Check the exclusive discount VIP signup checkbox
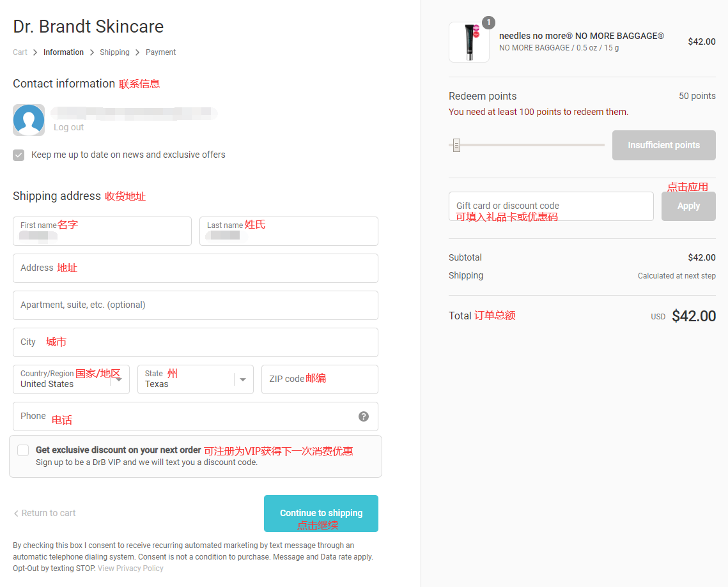Image resolution: width=728 pixels, height=587 pixels. point(23,450)
